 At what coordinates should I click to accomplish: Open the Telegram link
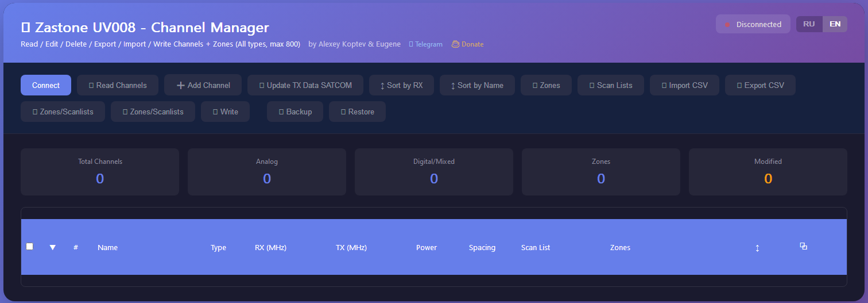point(425,44)
